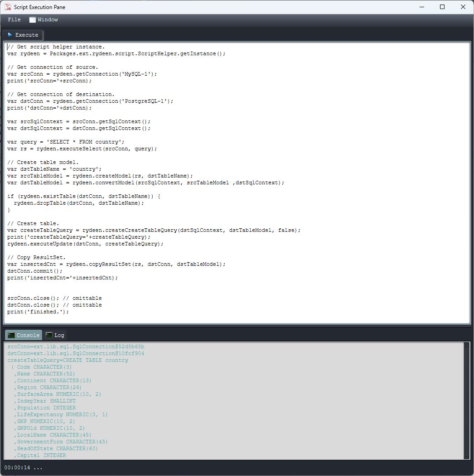Open the File menu
The height and width of the screenshot is (476, 474).
[x=14, y=20]
